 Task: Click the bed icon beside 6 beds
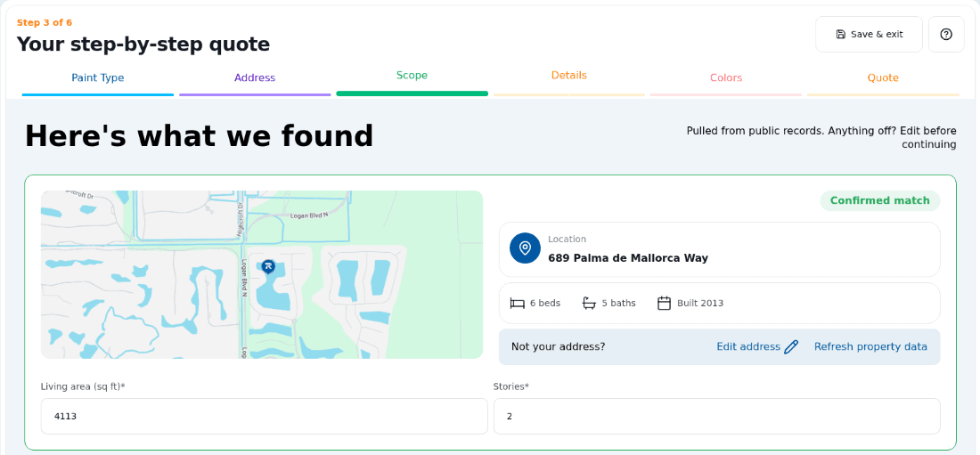tap(517, 303)
